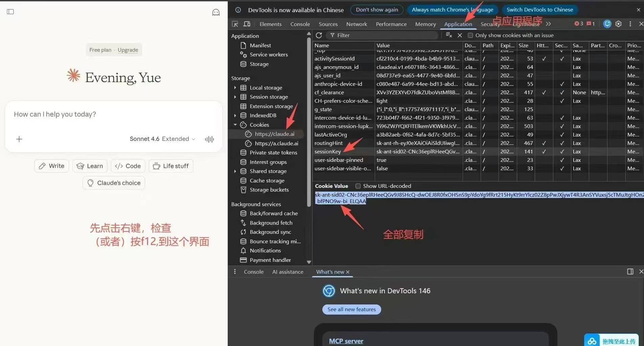644x346 pixels.
Task: Select Notifications under Background services
Action: coord(265,250)
